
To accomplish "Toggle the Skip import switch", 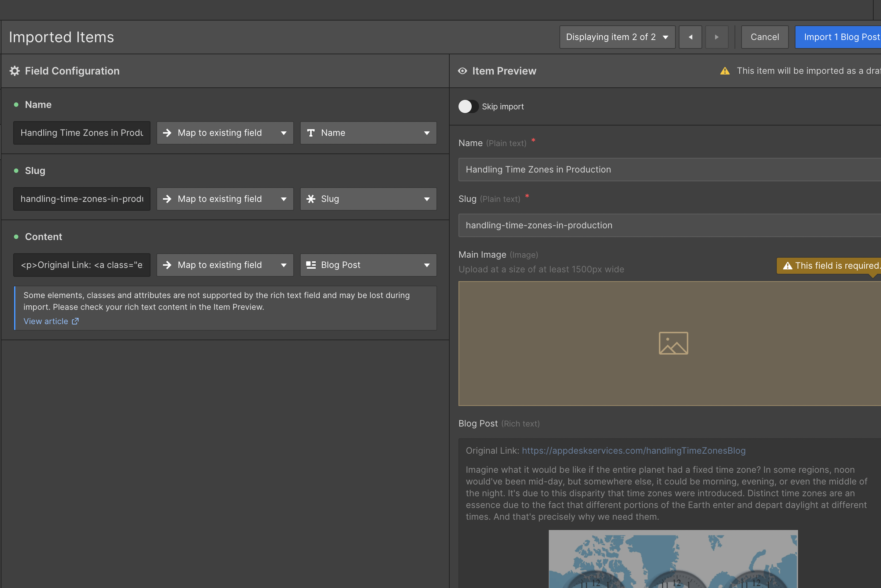I will point(468,106).
